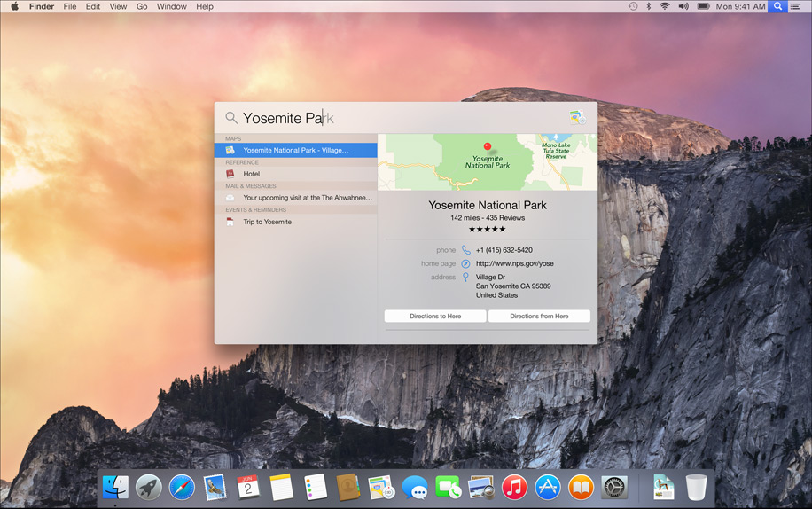Viewport: 812px width, 509px height.
Task: Open System Preferences from the dock
Action: point(614,487)
